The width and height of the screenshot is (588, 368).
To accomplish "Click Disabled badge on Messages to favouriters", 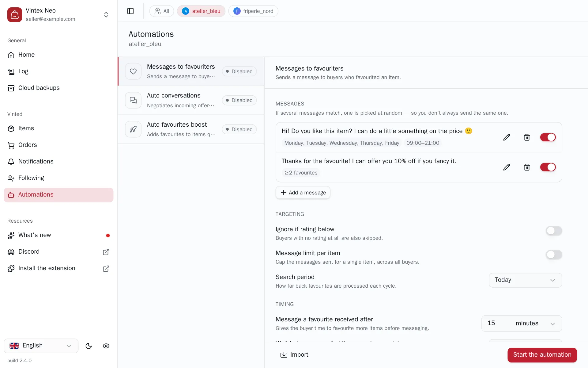I will click(239, 71).
